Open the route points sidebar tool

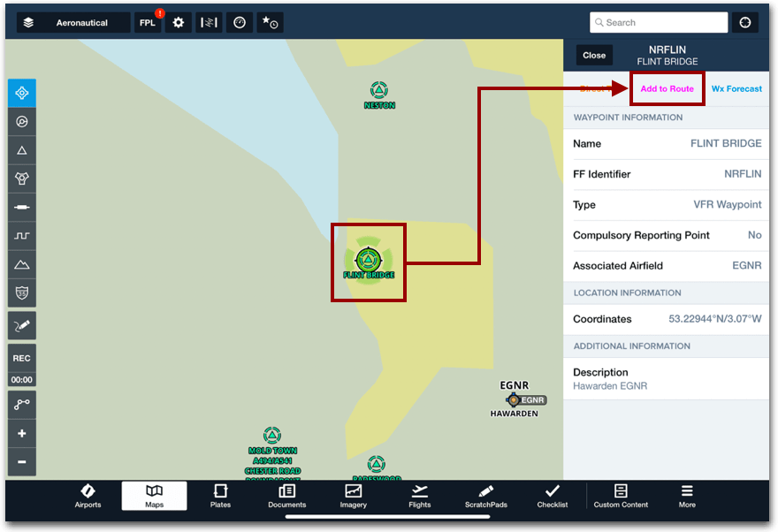click(x=21, y=405)
